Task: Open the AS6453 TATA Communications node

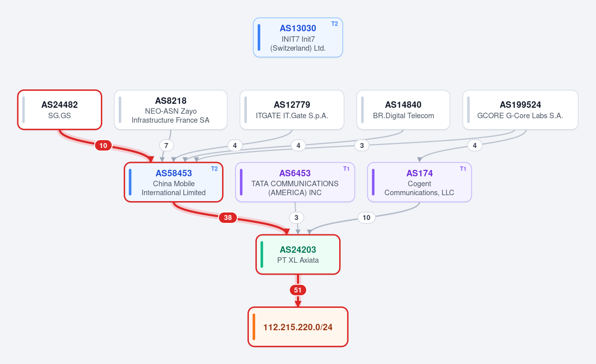Action: 295,182
